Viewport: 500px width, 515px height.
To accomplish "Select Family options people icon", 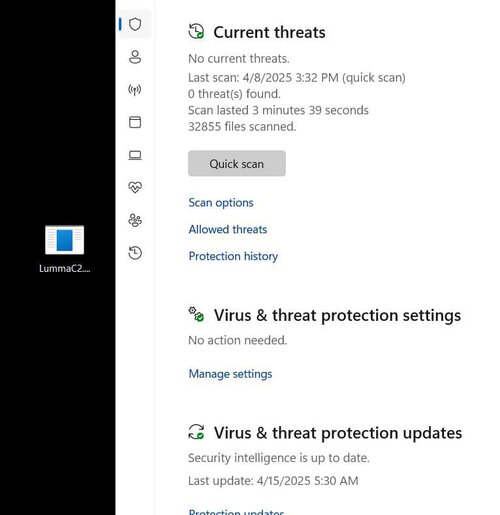I will tap(135, 220).
